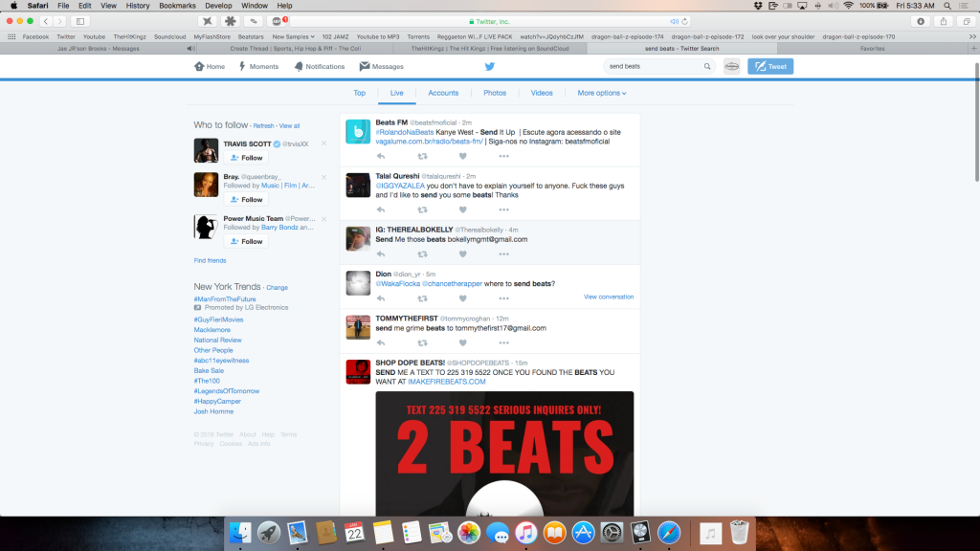
Task: Like Dion's tweet
Action: pos(462,298)
